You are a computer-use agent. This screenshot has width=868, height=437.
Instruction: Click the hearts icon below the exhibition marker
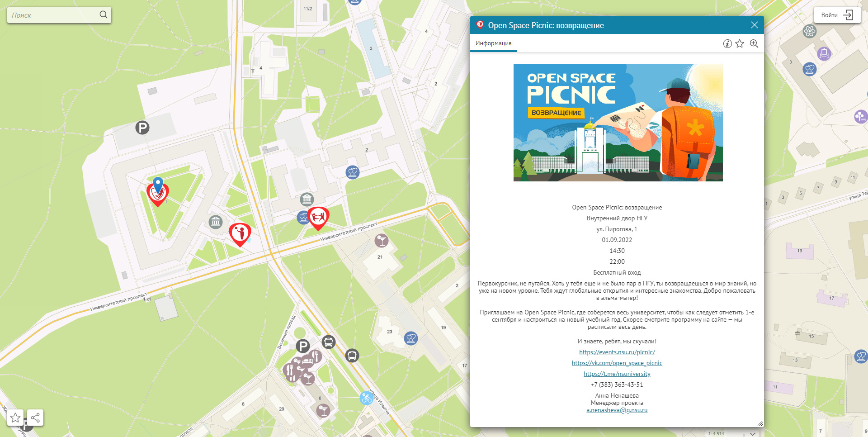(810, 69)
